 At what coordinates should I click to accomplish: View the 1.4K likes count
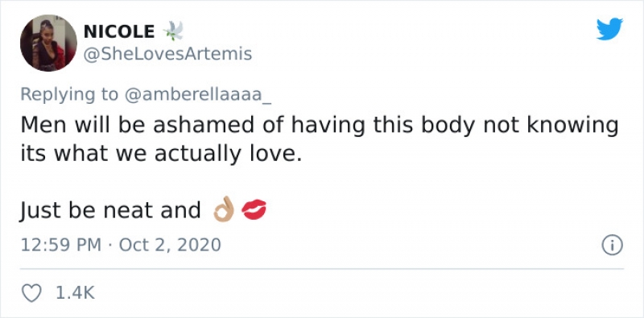tap(75, 293)
